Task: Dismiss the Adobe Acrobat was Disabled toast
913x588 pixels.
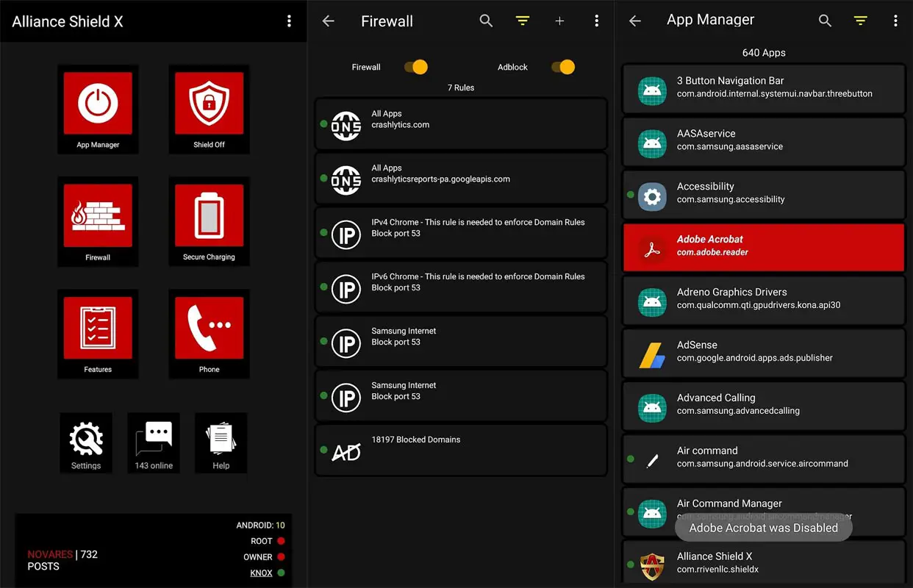Action: click(763, 528)
